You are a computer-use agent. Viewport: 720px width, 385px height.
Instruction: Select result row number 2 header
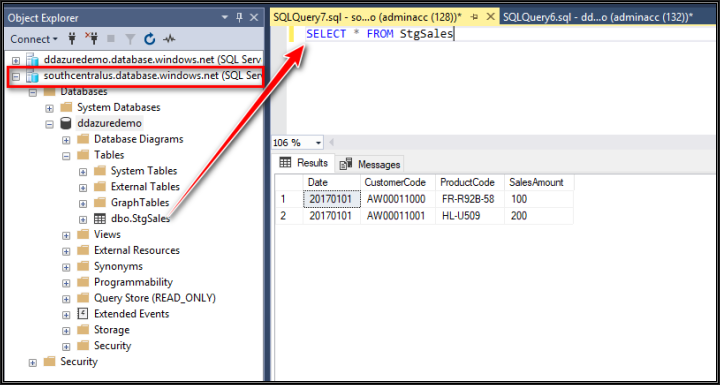click(x=289, y=216)
